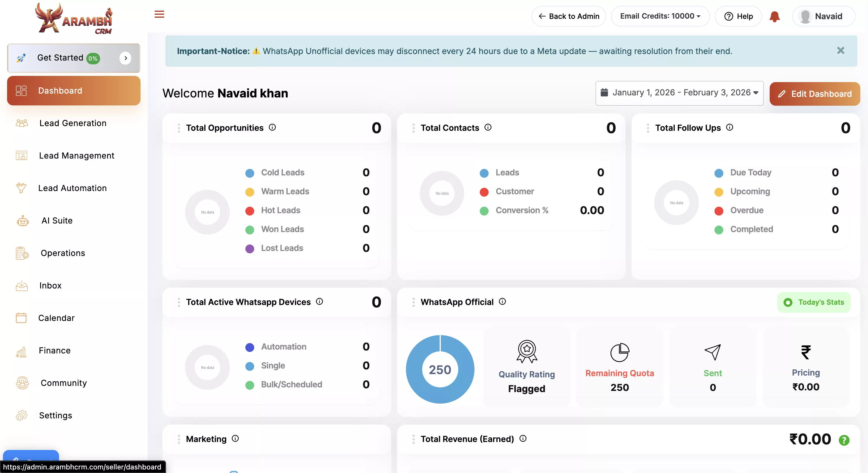Open Email Credits dropdown

(660, 16)
